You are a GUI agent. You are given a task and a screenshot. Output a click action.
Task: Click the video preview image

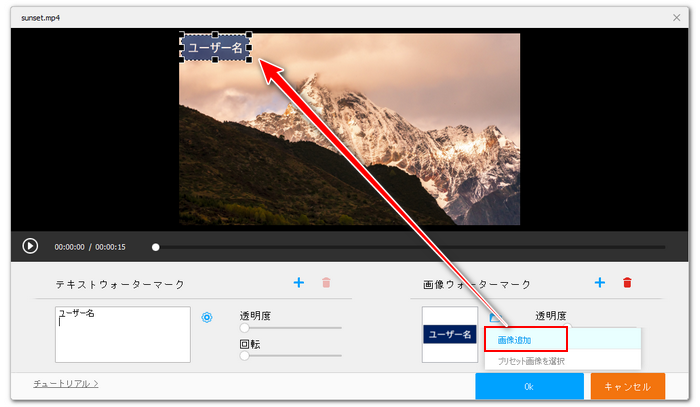click(350, 129)
